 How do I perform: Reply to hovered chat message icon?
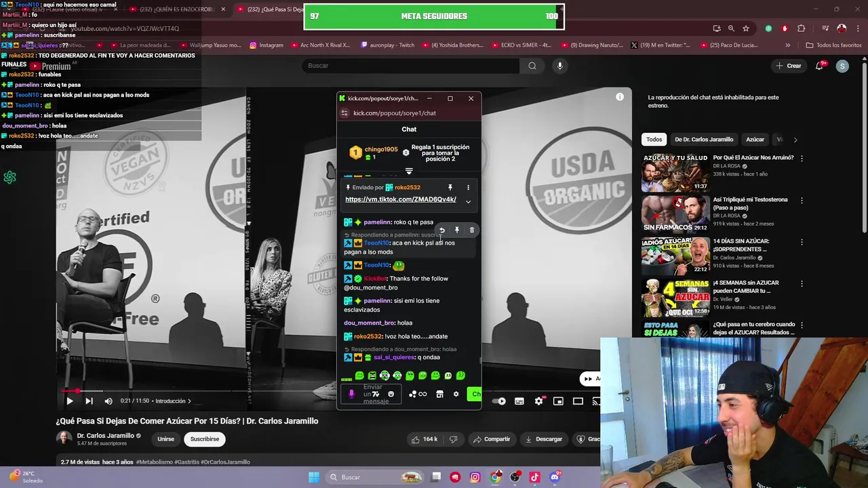coord(441,230)
